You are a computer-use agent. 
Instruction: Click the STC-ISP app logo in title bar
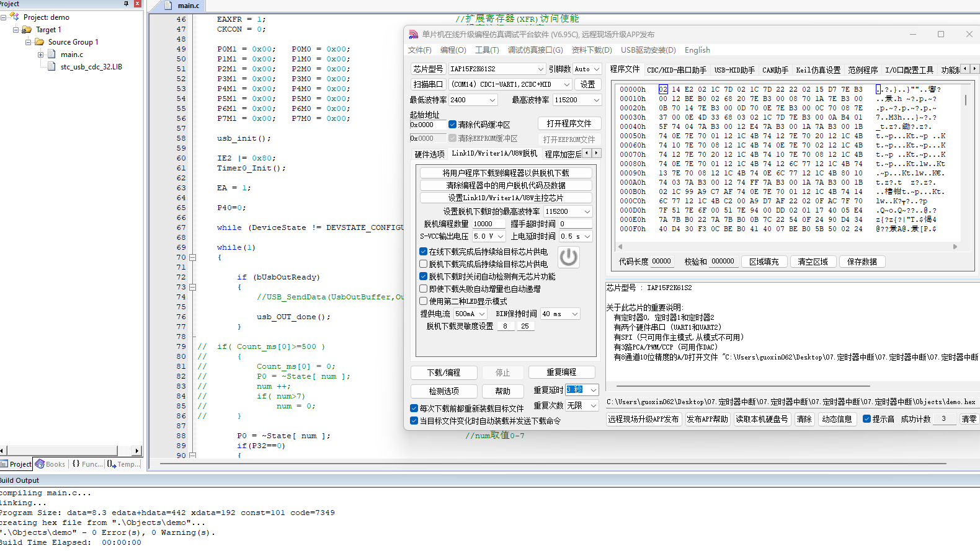[x=414, y=35]
